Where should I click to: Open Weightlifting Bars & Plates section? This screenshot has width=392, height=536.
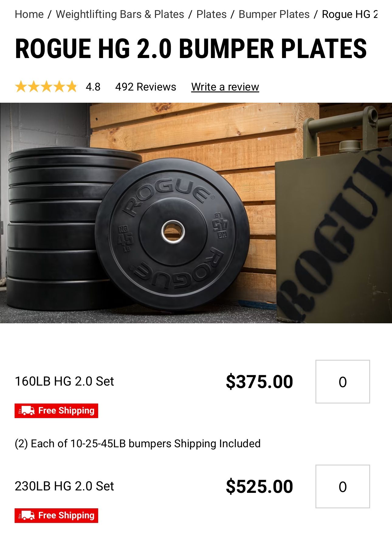119,14
